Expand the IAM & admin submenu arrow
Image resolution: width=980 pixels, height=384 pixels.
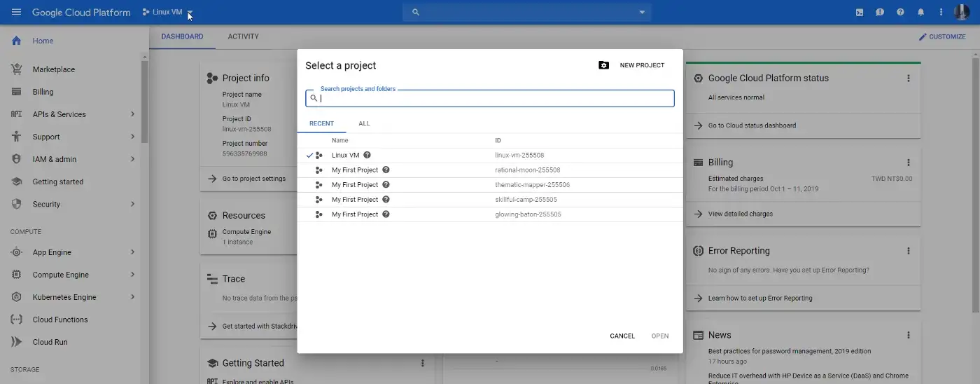[x=132, y=159]
